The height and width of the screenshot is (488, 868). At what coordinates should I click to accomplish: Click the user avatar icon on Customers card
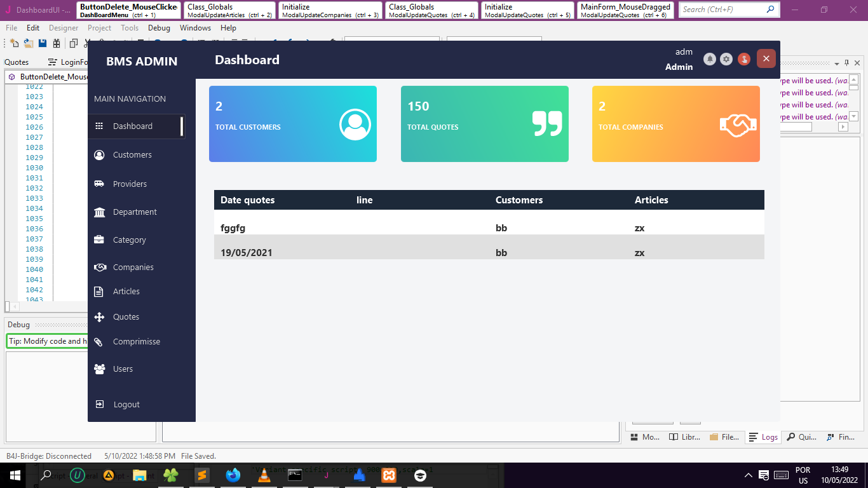coord(355,125)
